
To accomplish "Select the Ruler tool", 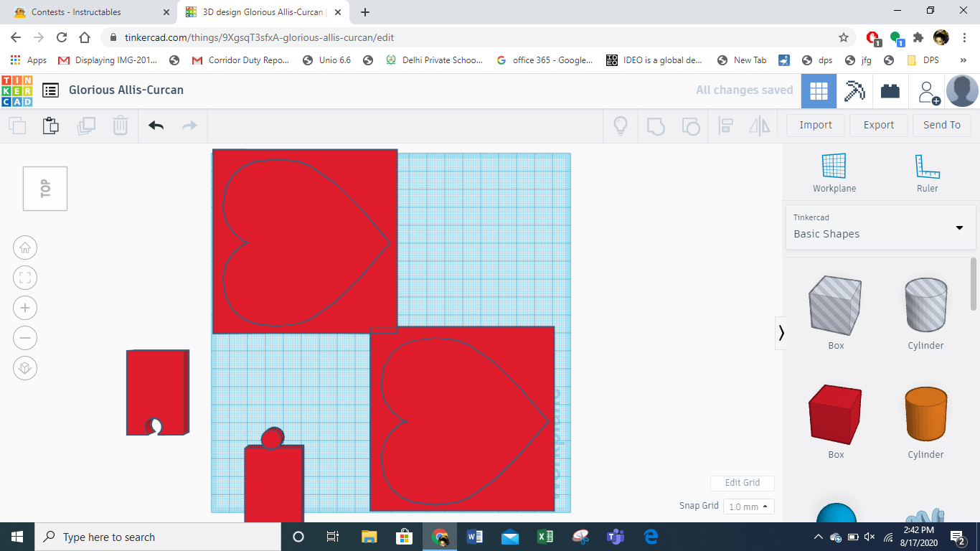I will 927,174.
